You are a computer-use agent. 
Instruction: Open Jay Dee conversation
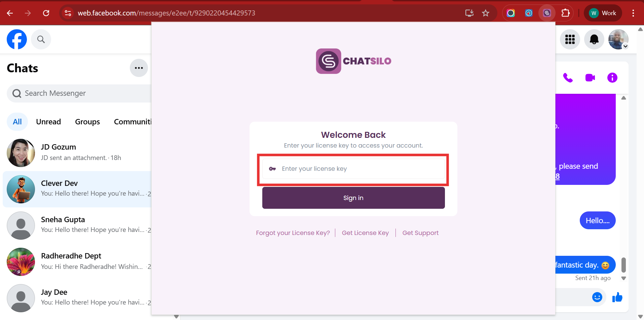pos(77,298)
